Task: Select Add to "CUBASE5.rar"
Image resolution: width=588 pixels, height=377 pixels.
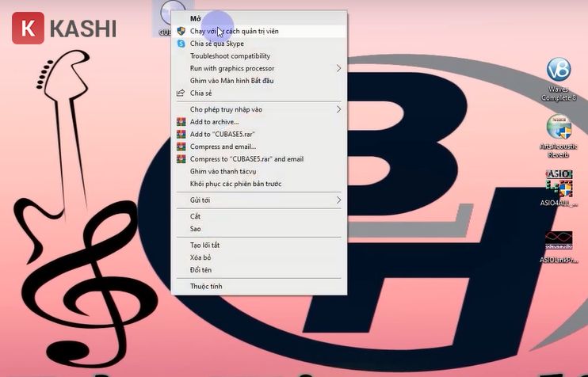Action: tap(222, 135)
